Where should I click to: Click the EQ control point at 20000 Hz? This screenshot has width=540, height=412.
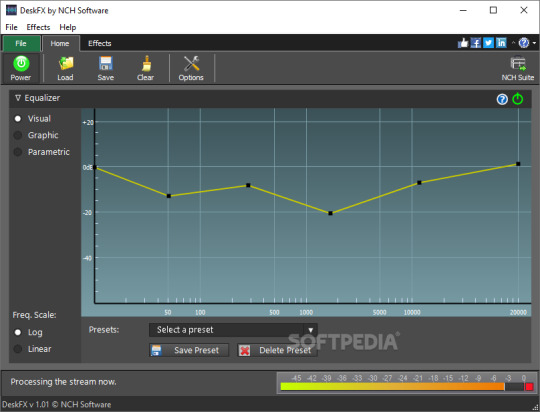[518, 164]
